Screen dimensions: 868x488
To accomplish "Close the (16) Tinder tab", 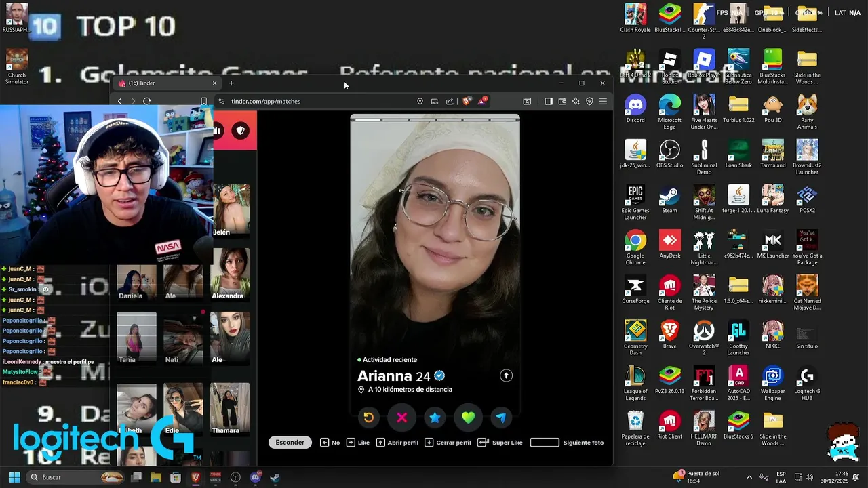I will [214, 83].
